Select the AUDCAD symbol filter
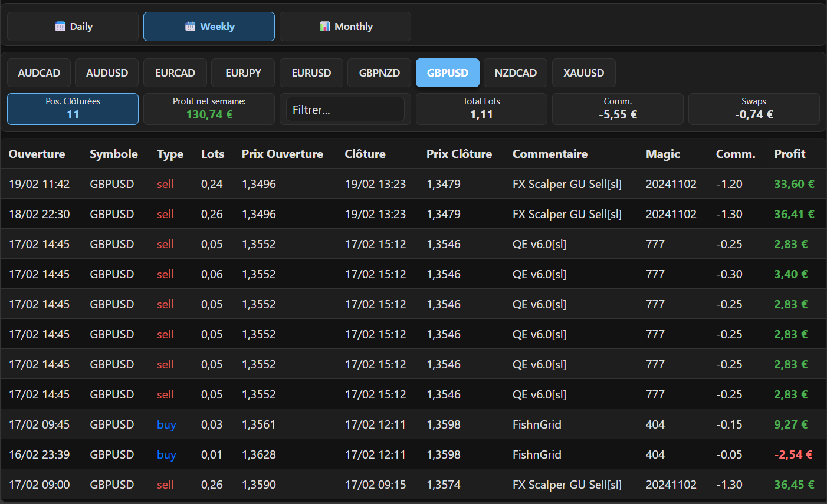The width and height of the screenshot is (827, 504). (x=39, y=73)
